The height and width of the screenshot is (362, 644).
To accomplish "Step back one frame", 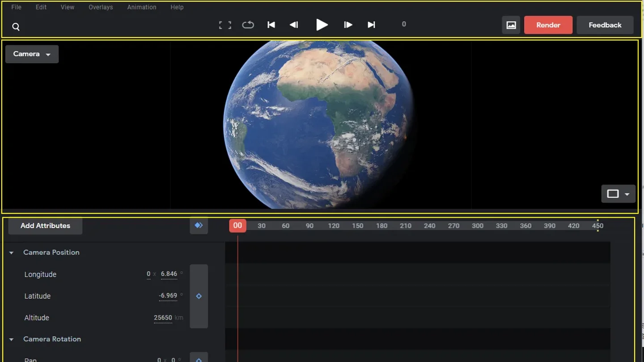I will [294, 25].
